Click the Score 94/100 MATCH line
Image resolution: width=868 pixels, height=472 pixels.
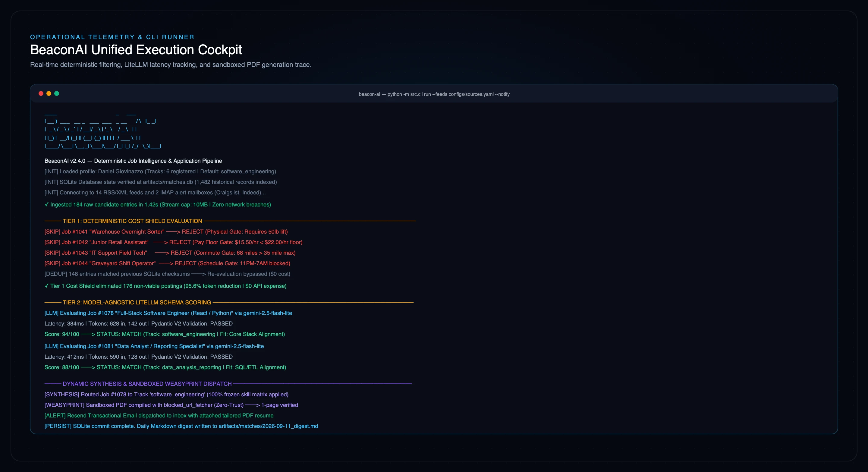165,334
